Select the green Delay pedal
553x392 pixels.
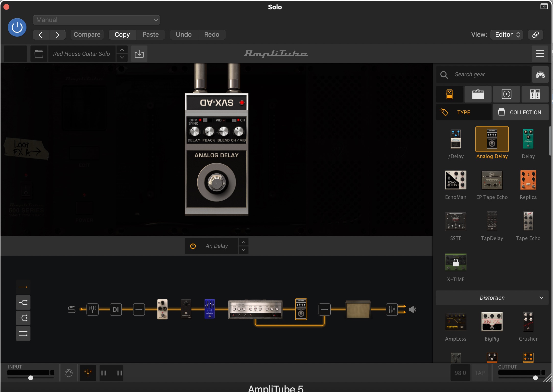pos(528,139)
